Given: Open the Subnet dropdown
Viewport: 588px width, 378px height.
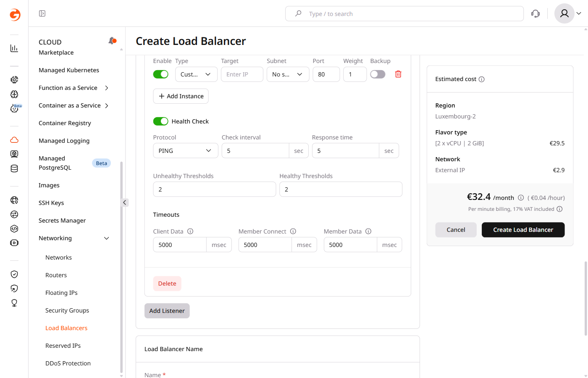Looking at the screenshot, I should [x=288, y=74].
